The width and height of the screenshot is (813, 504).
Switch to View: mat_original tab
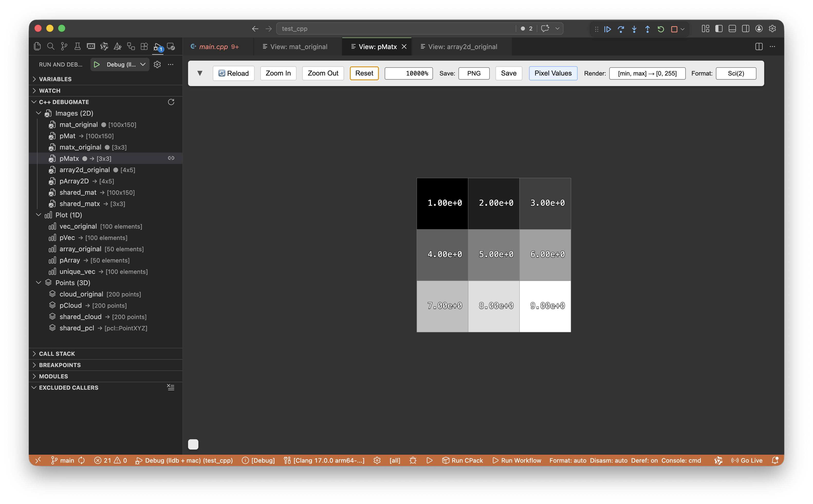[x=298, y=47]
